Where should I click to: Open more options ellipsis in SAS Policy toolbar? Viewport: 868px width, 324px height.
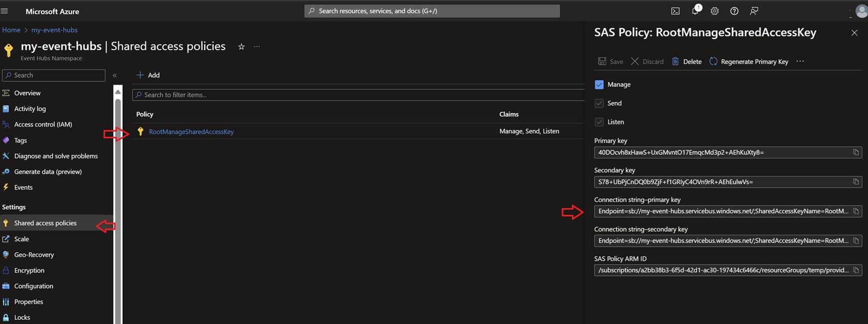click(800, 62)
